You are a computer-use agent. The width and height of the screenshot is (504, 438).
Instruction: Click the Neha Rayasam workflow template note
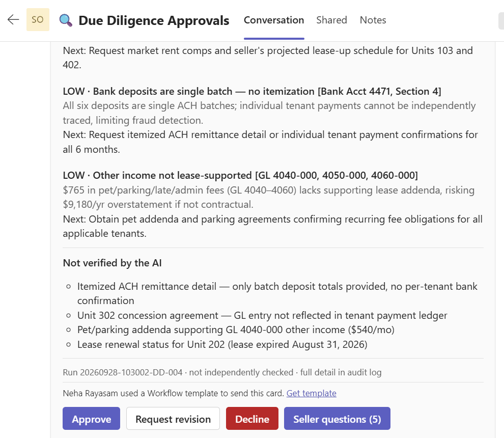point(173,393)
